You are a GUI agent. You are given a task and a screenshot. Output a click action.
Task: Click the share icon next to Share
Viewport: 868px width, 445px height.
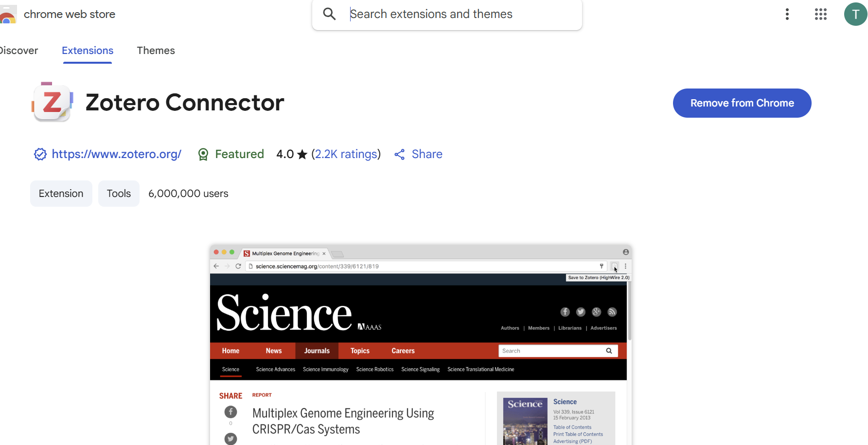[400, 155]
